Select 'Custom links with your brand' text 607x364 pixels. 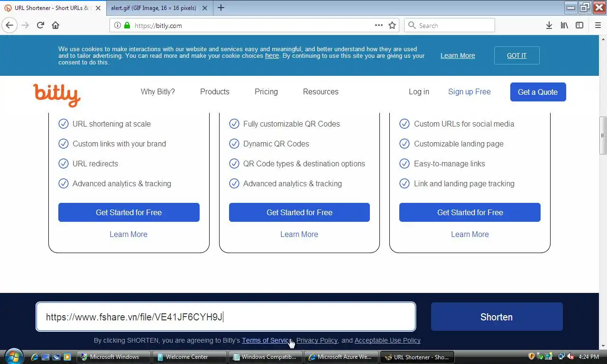[119, 144]
